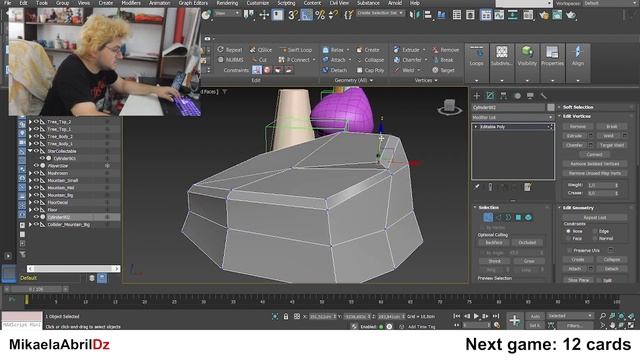This screenshot has height=360, width=640.
Task: Click the Repeat Last button
Action: [x=594, y=218]
